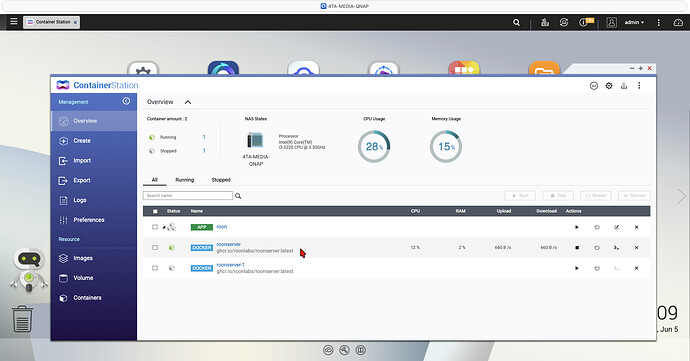The height and width of the screenshot is (361, 690).
Task: Open the admin account dropdown
Action: click(x=634, y=22)
